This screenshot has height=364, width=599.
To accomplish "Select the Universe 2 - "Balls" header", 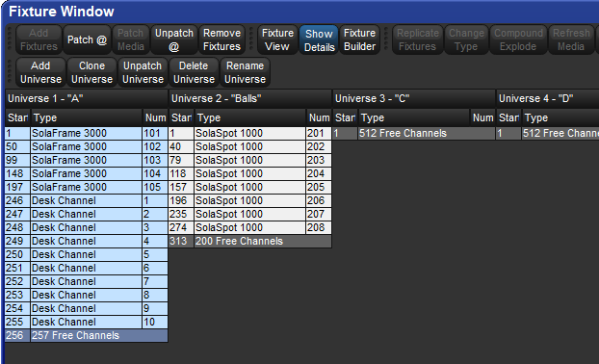I will [x=250, y=98].
